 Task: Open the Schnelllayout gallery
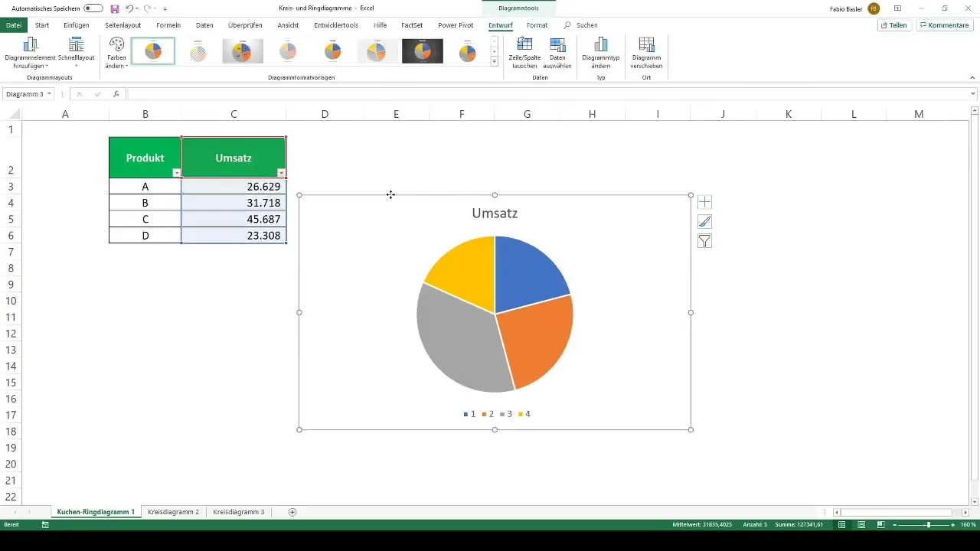click(76, 53)
